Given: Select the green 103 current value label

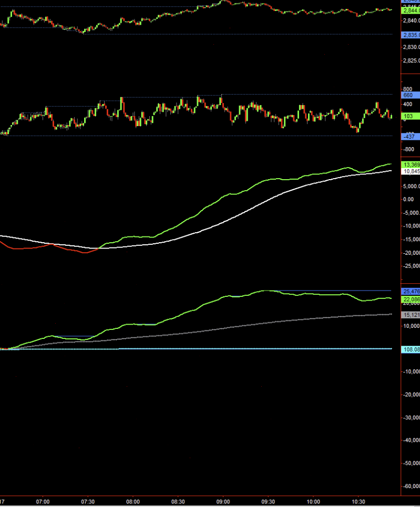Looking at the screenshot, I should pyautogui.click(x=411, y=116).
